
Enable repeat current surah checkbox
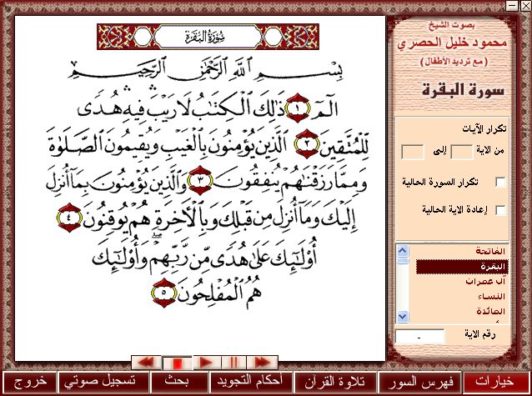[501, 182]
